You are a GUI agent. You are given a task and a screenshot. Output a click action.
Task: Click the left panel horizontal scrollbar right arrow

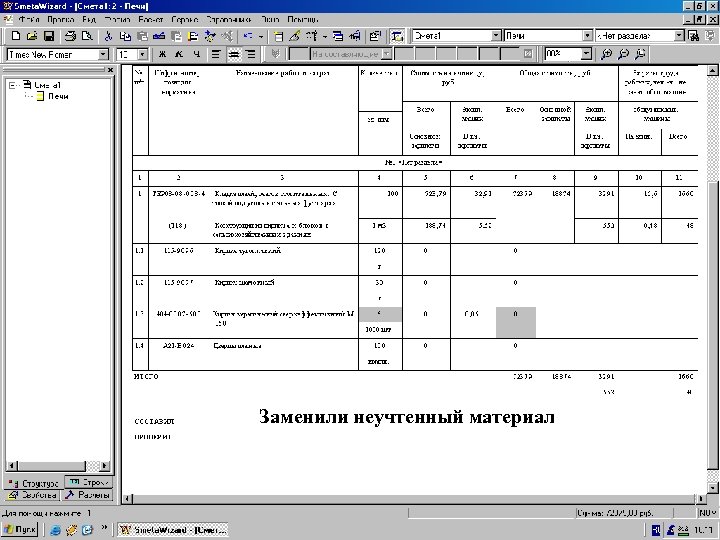[105, 466]
